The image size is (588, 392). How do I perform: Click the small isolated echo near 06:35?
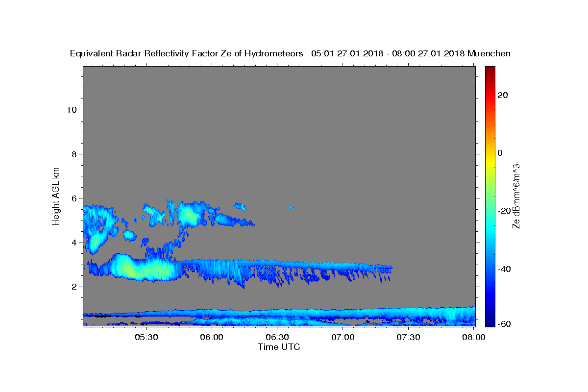point(291,207)
